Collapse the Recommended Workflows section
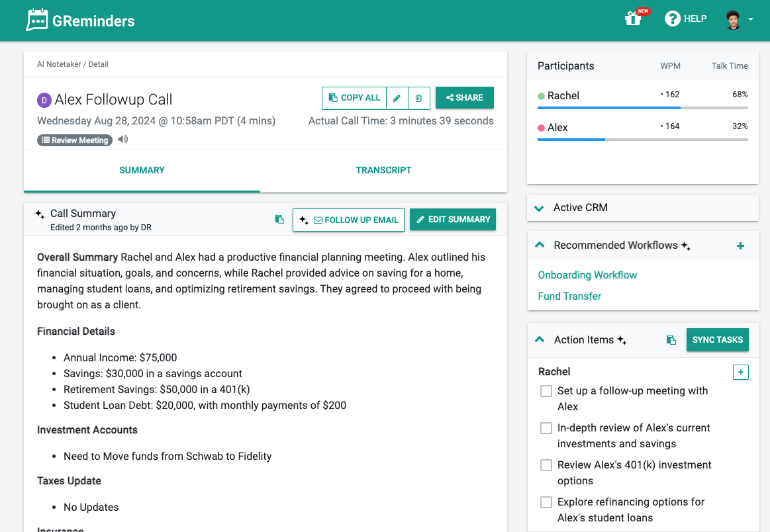Viewport: 770px width, 532px height. 539,245
